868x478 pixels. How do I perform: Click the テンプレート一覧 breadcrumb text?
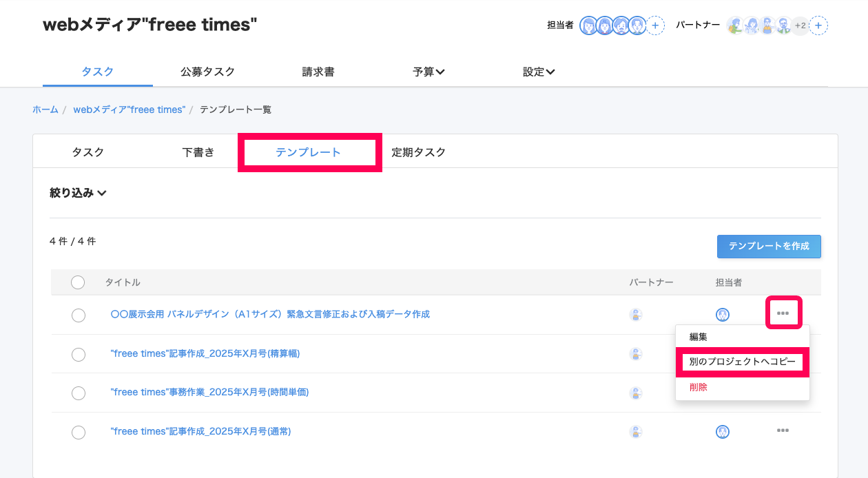pos(236,110)
